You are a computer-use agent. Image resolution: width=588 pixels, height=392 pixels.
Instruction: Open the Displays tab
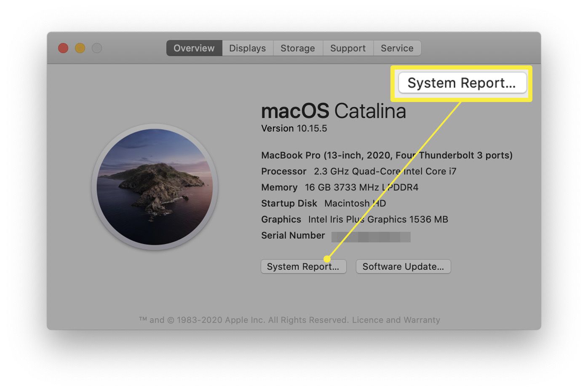pyautogui.click(x=248, y=48)
